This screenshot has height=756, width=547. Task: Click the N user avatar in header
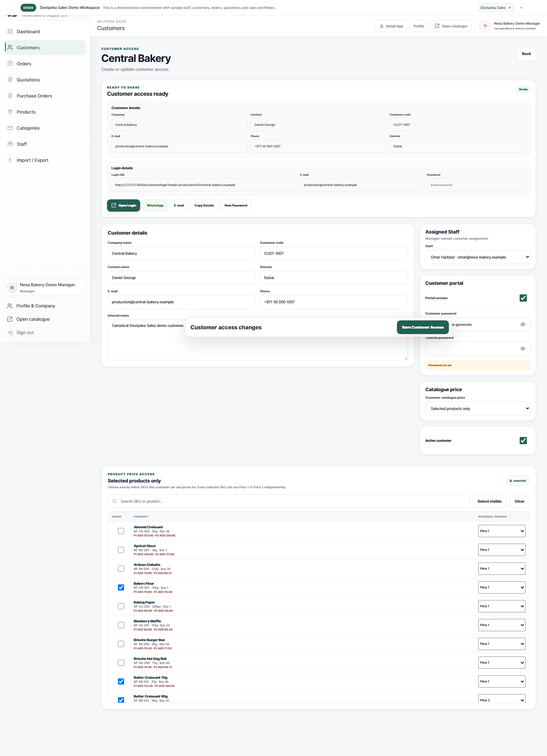click(485, 26)
